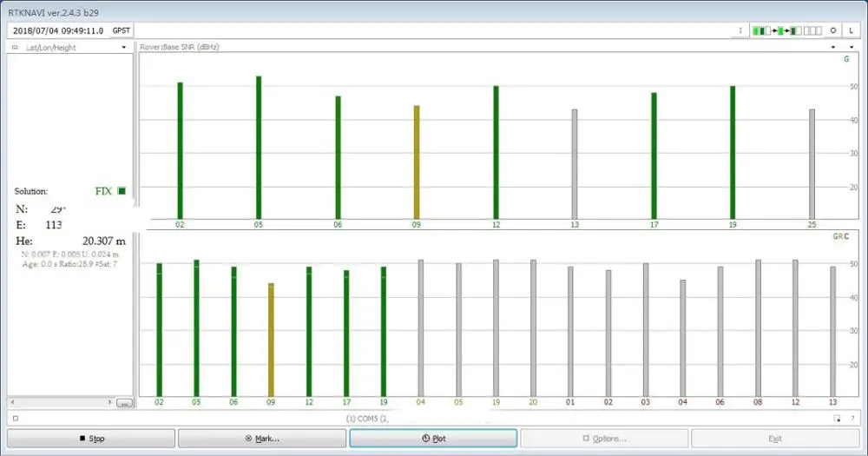Click the green stream status indicator boxes

(x=786, y=30)
